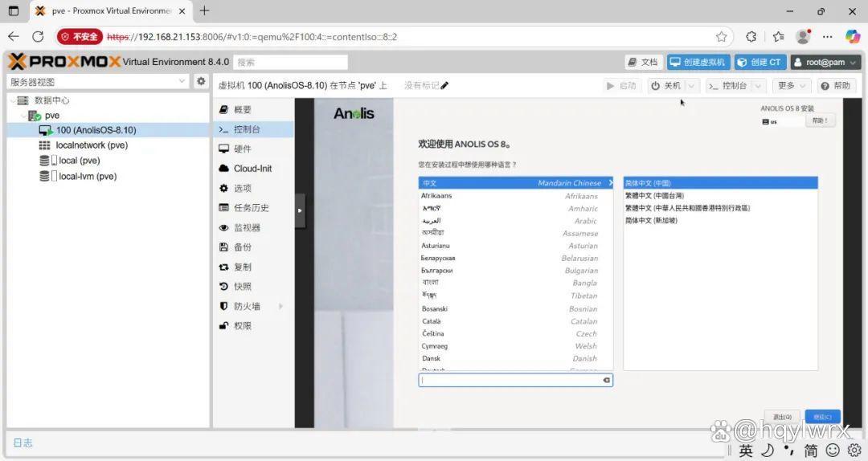Screen dimensions: 868x461
Task: Open the Hardware tab
Action: tap(253, 149)
